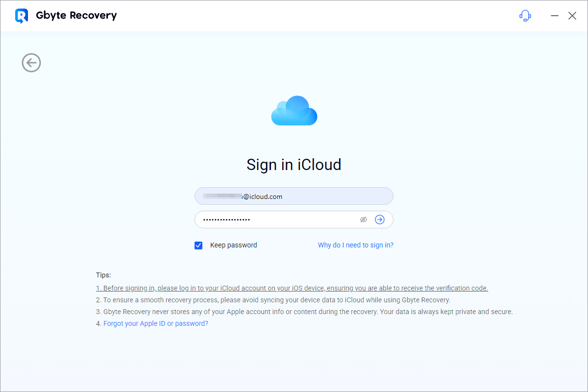Screen dimensions: 588x392
Task: Go back using the circled arrow icon
Action: (31, 63)
